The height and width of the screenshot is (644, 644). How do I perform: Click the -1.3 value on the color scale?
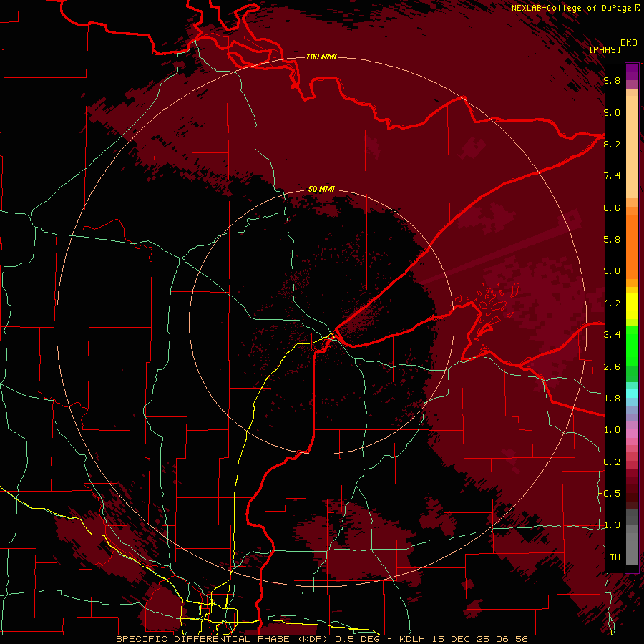tap(610, 525)
